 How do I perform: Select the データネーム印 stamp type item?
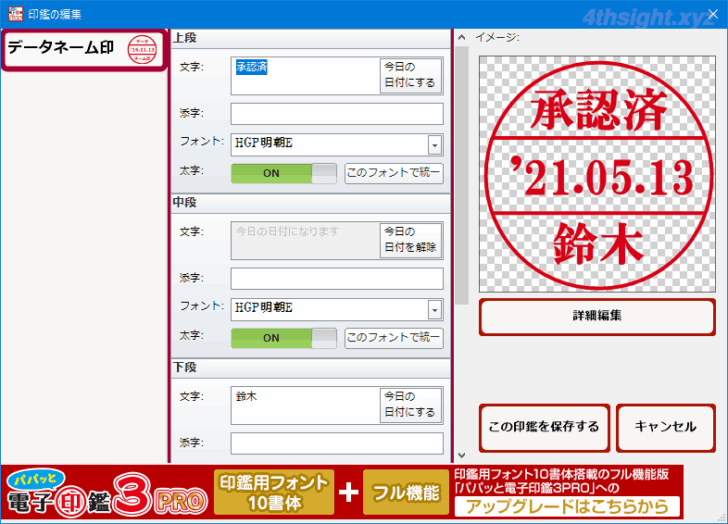coord(84,50)
